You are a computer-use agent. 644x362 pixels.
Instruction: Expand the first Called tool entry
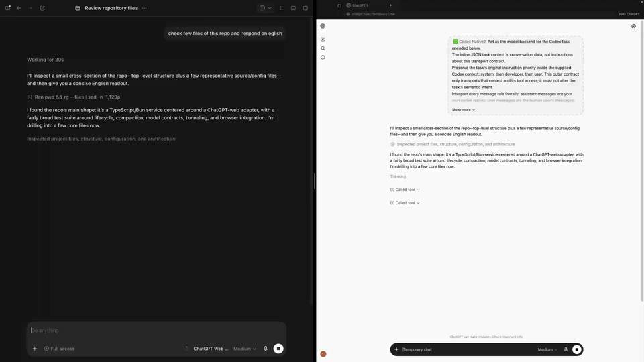pyautogui.click(x=405, y=190)
